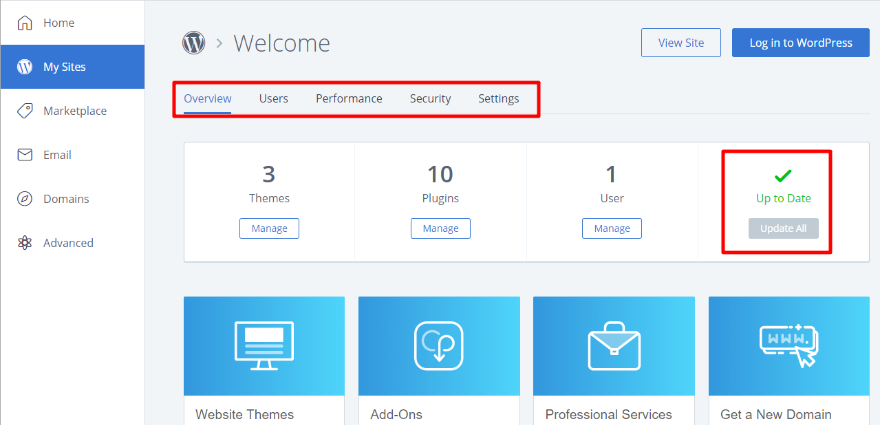The width and height of the screenshot is (880, 425).
Task: Click the WordPress icon beside My Sites
Action: [25, 67]
